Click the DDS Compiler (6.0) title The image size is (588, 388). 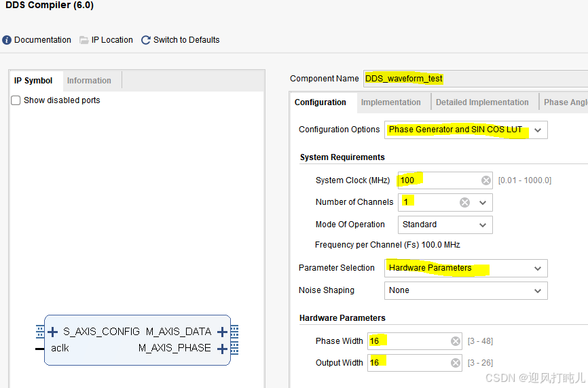click(50, 5)
